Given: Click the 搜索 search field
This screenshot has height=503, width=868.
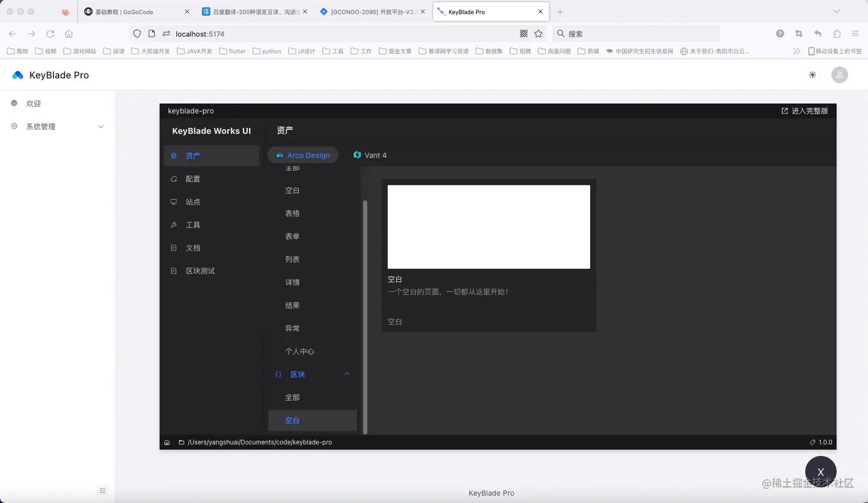Looking at the screenshot, I should [x=636, y=34].
